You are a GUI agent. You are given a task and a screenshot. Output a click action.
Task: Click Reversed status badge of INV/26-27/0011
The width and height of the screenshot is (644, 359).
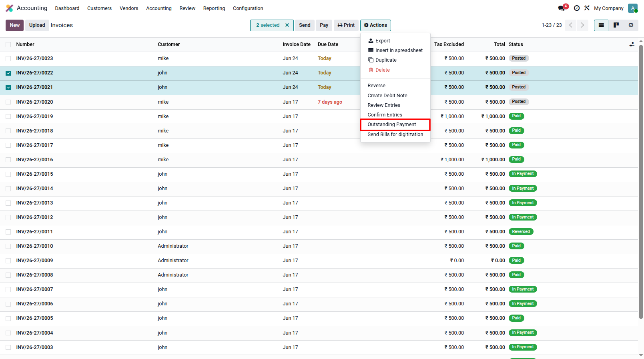click(521, 232)
